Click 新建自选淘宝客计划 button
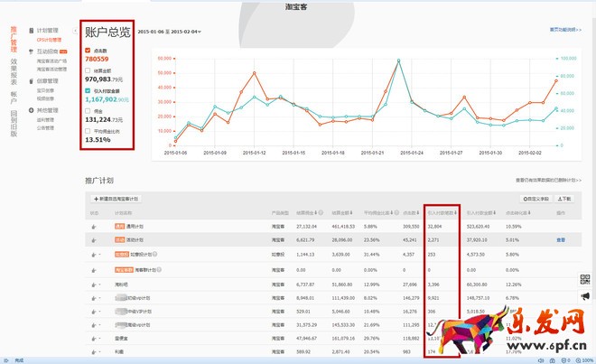The image size is (596, 364). [116, 198]
